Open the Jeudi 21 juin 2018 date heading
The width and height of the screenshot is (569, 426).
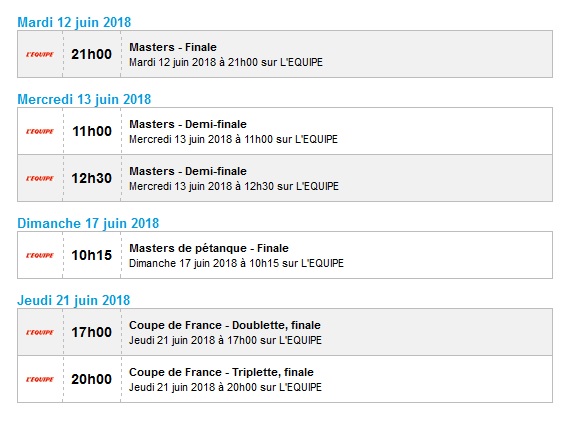(74, 300)
